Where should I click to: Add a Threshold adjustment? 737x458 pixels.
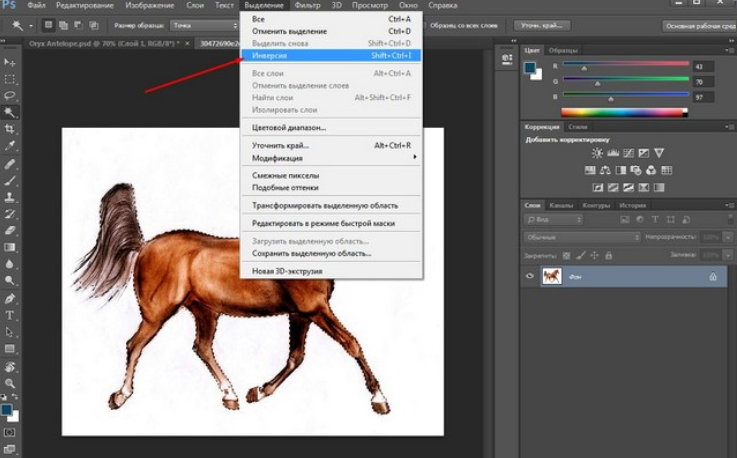(628, 188)
